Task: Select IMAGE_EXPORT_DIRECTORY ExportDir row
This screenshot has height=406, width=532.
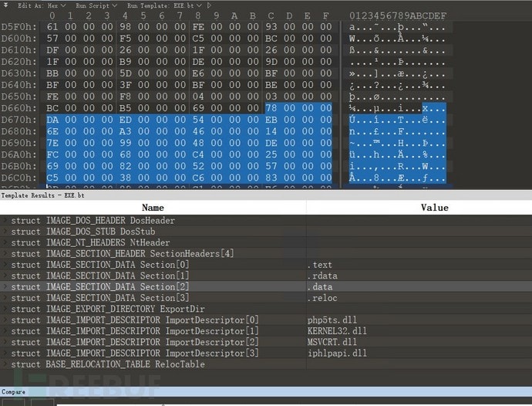Action: 266,309
